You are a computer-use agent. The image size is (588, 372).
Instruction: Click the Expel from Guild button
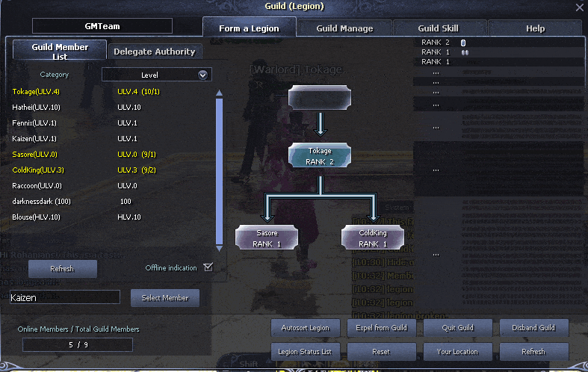[381, 328]
